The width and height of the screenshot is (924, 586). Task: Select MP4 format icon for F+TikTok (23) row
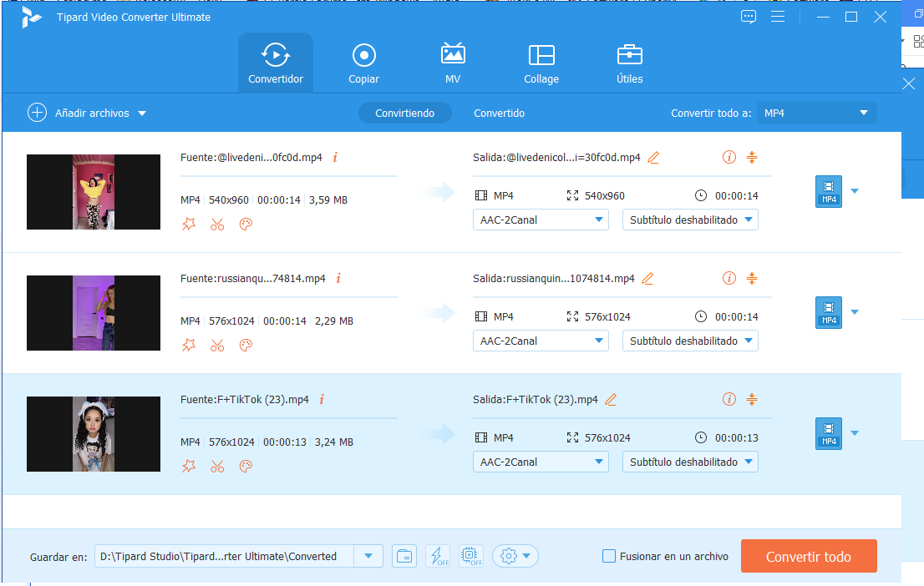coord(829,434)
